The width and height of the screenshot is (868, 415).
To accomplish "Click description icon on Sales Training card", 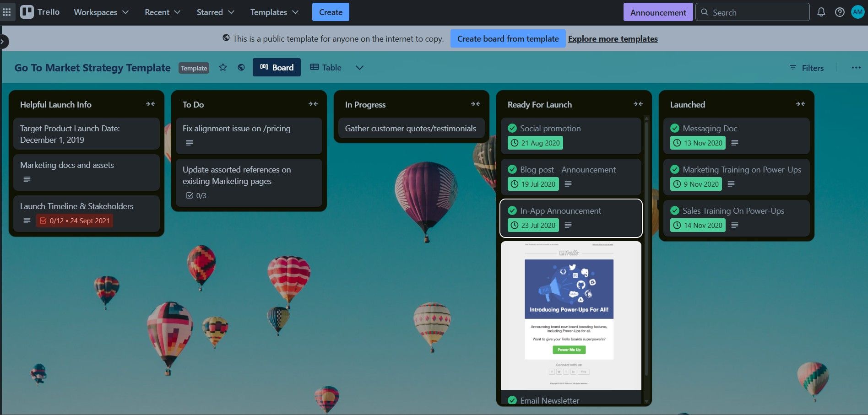I will coord(735,225).
